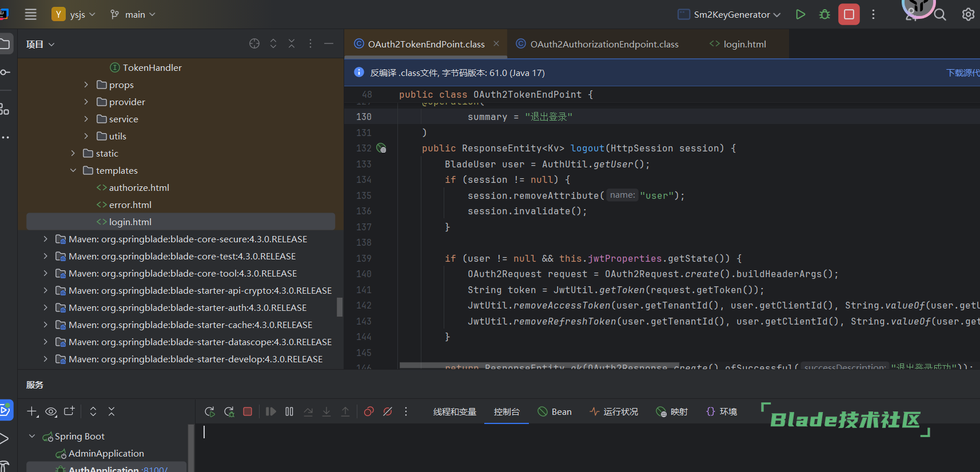
Task: Click inside the console output area
Action: tap(588, 448)
